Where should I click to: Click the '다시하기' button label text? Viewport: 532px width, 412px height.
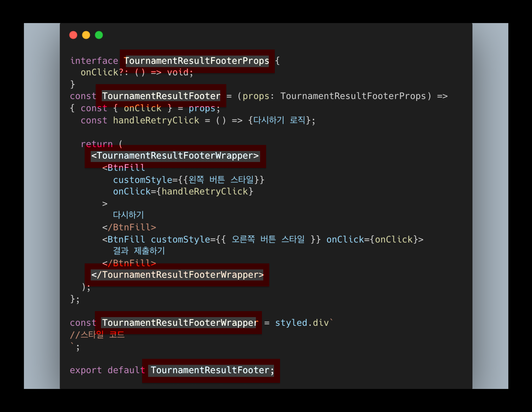[x=128, y=215]
